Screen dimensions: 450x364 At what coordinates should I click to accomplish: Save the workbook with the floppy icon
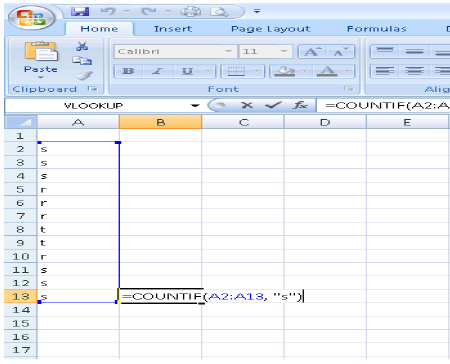click(x=80, y=12)
